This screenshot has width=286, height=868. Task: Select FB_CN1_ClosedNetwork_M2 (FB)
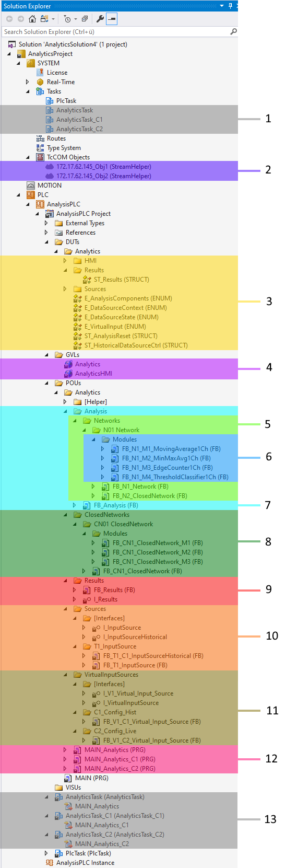(x=158, y=552)
